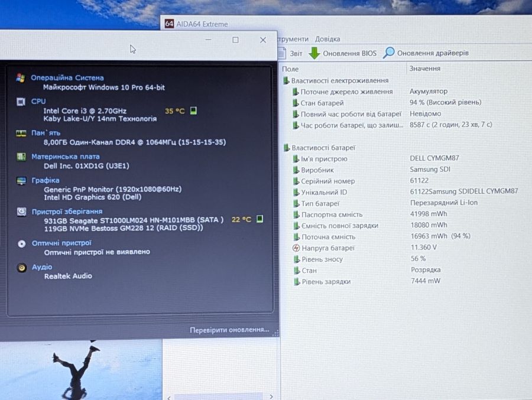Click the RAM memory icon
Screen dimensions: 532x400
coord(21,134)
